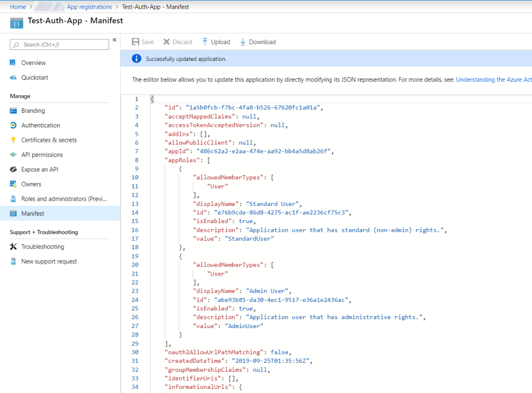Click the API permissions icon
This screenshot has width=532, height=393.
point(13,155)
